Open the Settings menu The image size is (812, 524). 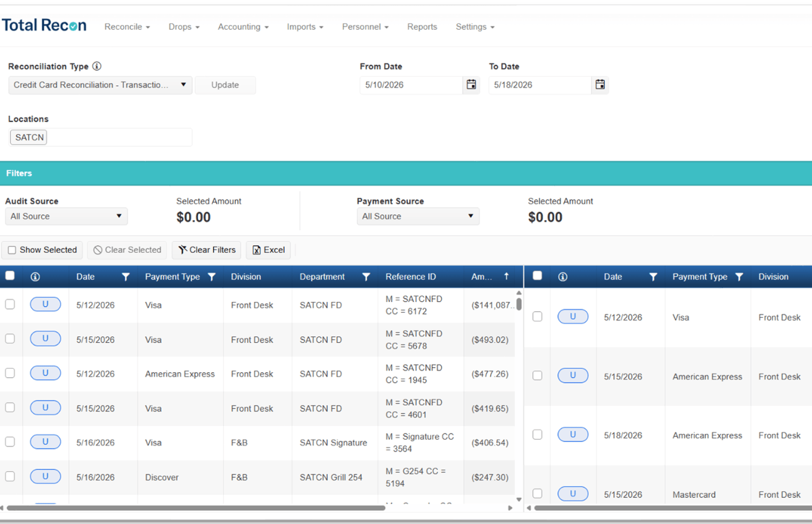point(475,27)
